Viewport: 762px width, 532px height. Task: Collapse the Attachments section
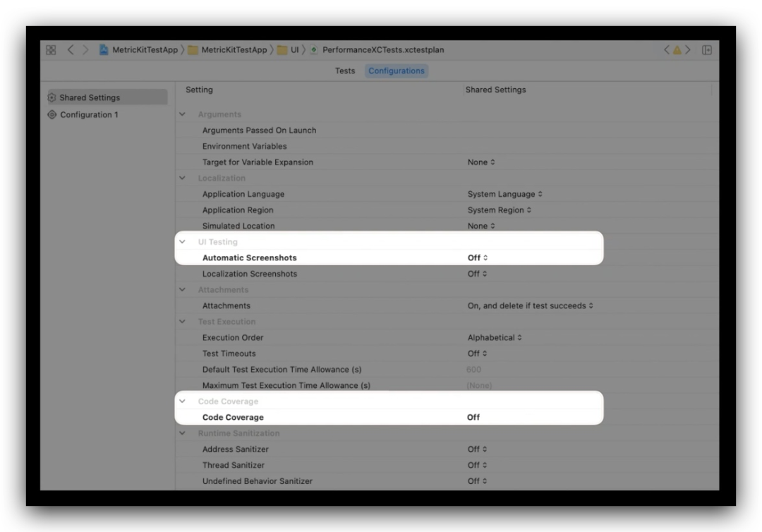[182, 289]
